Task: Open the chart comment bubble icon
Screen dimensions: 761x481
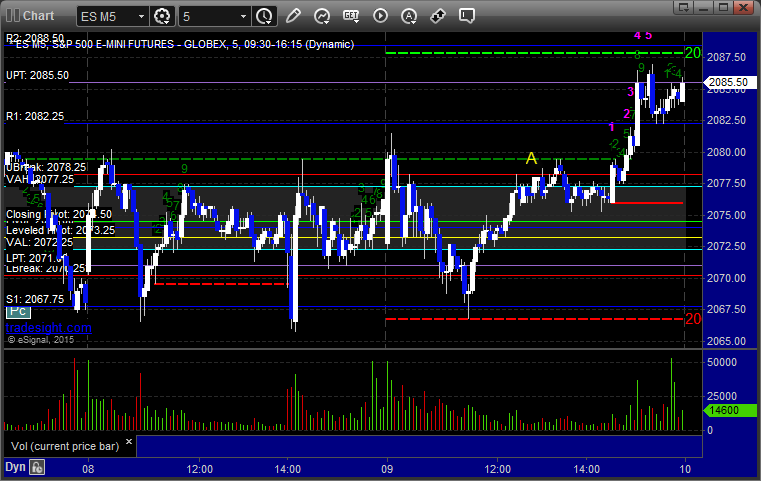Action: pos(466,16)
